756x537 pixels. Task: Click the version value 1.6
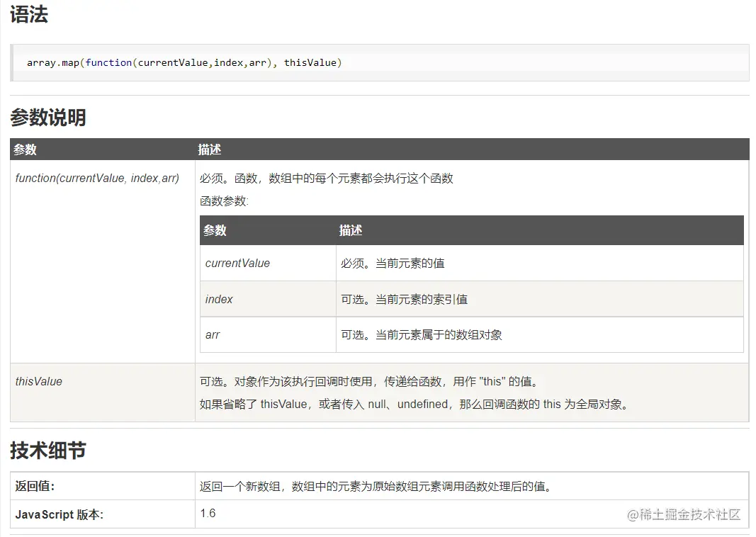coord(208,513)
